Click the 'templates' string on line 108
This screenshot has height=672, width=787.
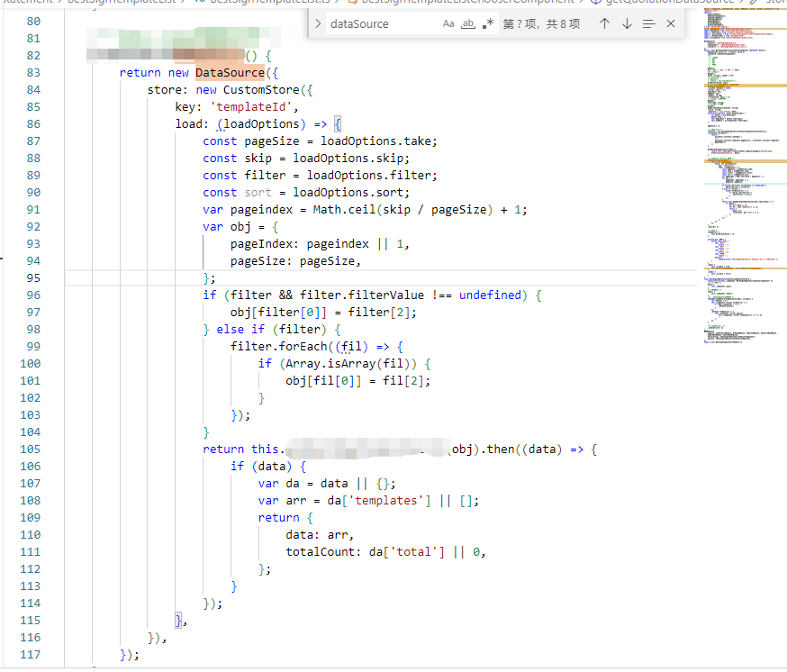(x=386, y=501)
